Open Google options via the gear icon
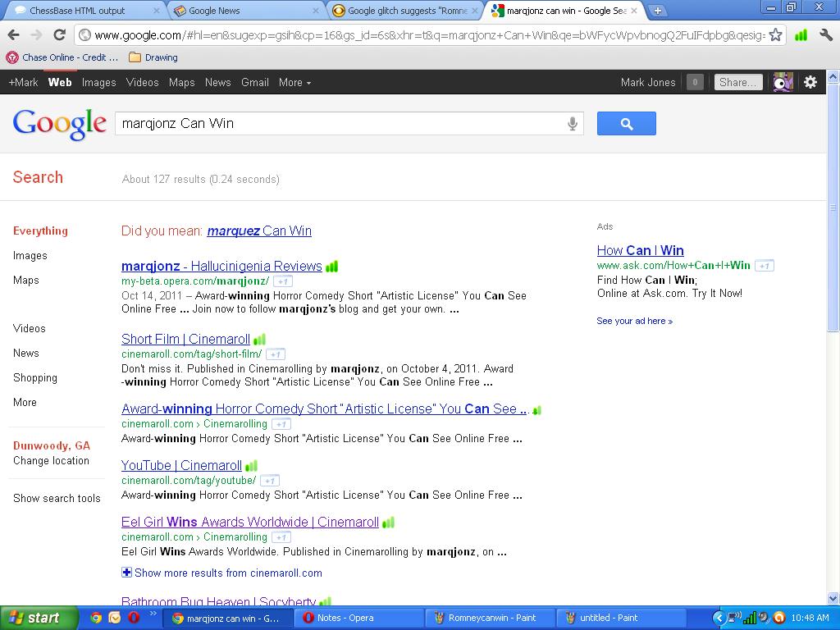The image size is (840, 630). 810,82
